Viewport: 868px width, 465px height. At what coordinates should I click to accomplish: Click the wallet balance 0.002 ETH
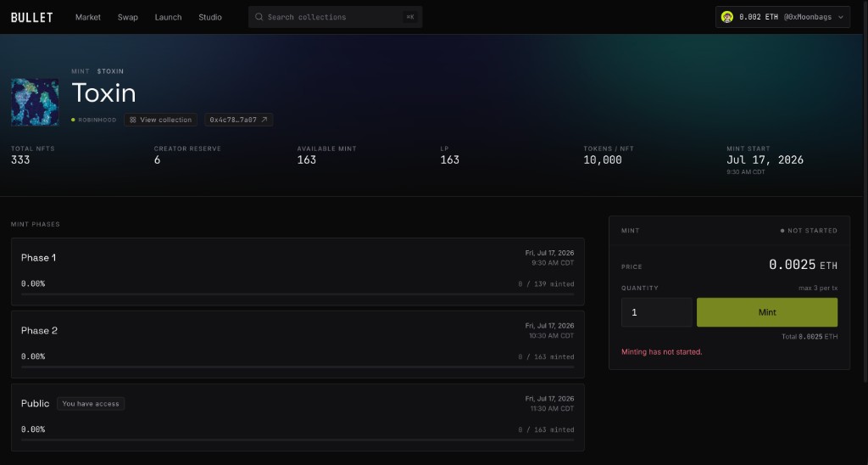[x=759, y=17]
